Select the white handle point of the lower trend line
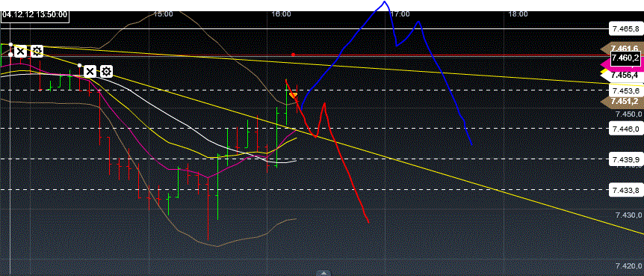Viewport: 644px width, 276px height. point(80,65)
